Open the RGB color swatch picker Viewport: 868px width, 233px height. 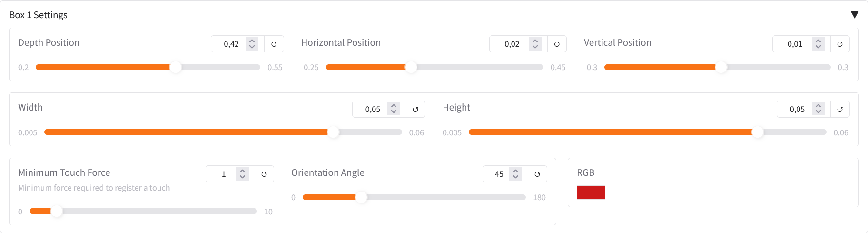[x=591, y=192]
